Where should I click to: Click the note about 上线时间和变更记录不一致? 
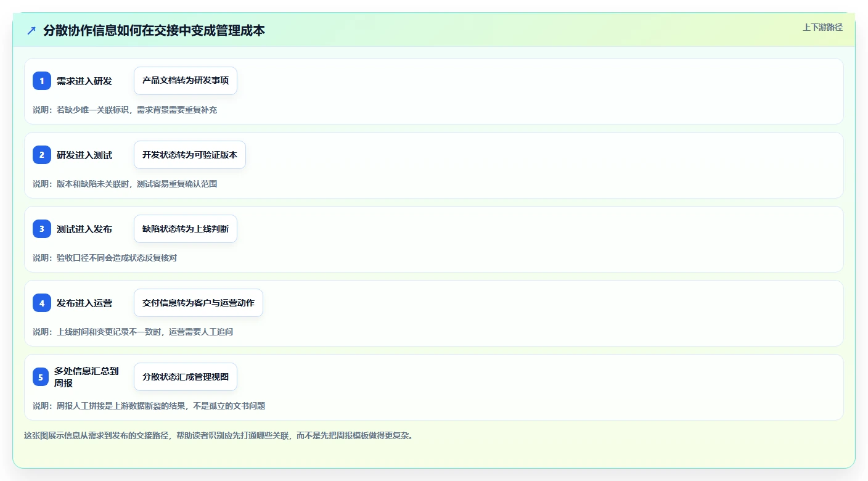133,332
